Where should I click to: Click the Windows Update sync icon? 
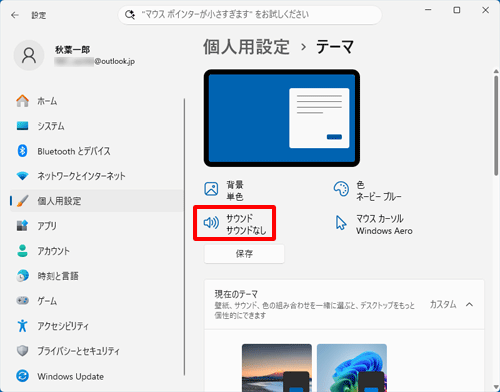click(22, 376)
